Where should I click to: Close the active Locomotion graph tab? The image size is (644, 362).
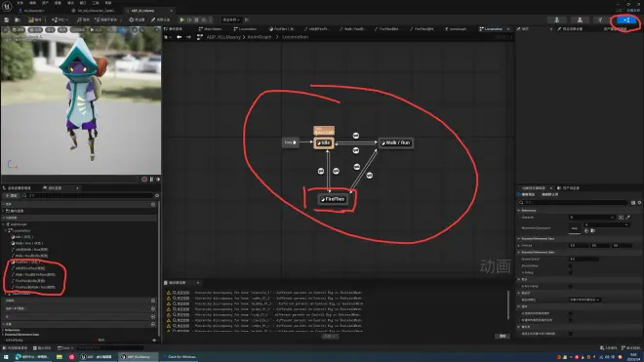[x=508, y=29]
